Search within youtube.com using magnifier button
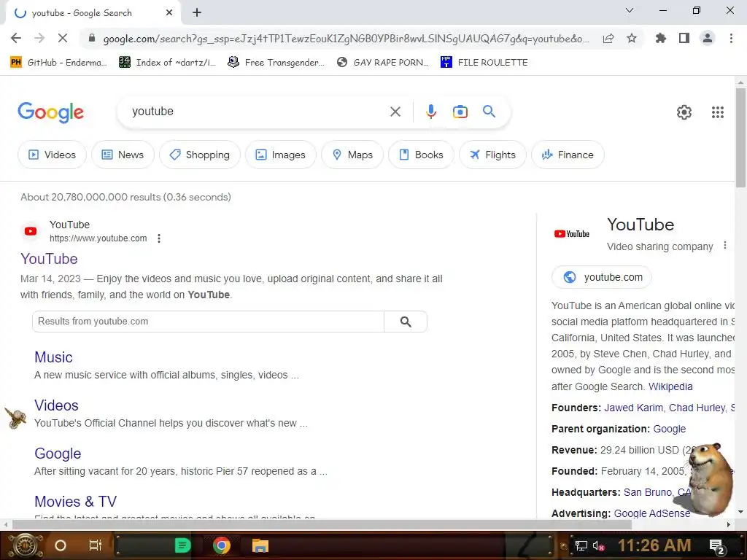Screen dimensions: 747x560 pos(406,322)
